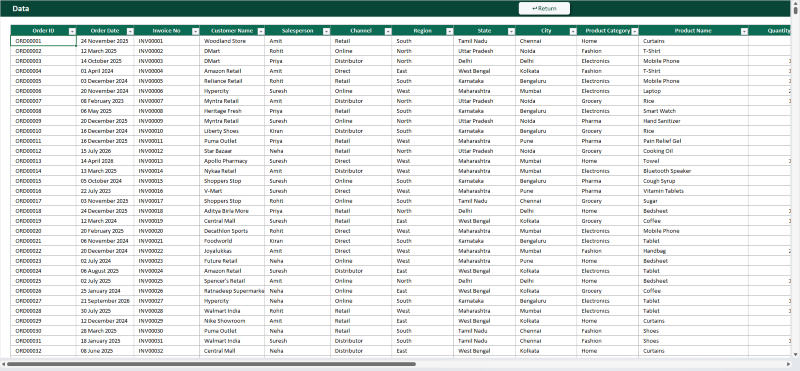Select the Liberty Shoes customer cell
800x371 pixels.
232,131
